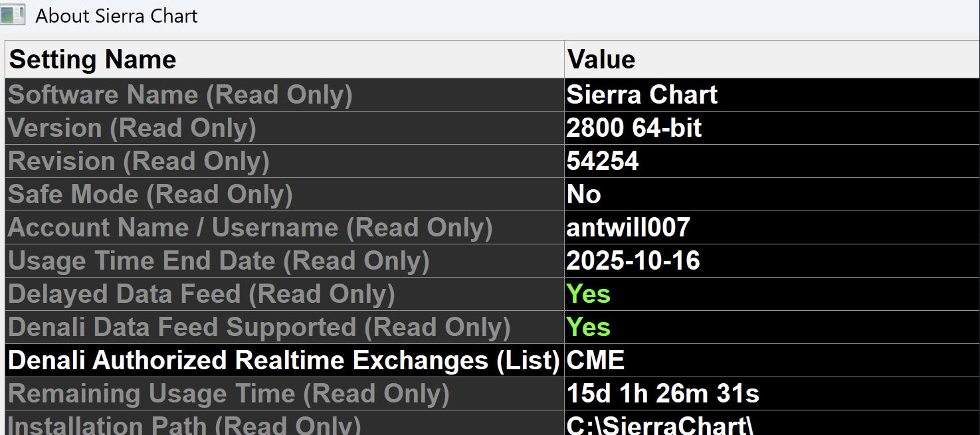Select the Denali Authorized Realtime Exchanges row

point(284,361)
